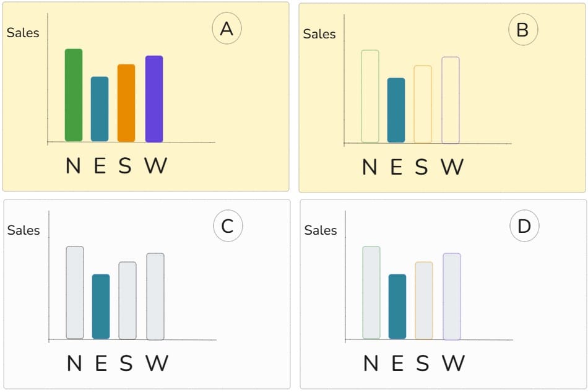Click the orange S bar in chart A
588x392 pixels.
126,103
